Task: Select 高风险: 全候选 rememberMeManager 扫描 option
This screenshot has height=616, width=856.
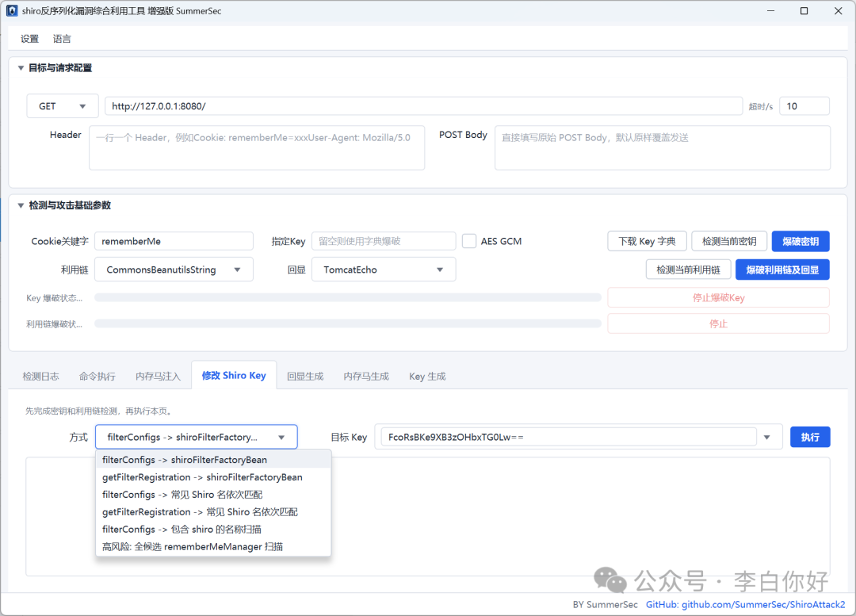Action: (x=213, y=547)
